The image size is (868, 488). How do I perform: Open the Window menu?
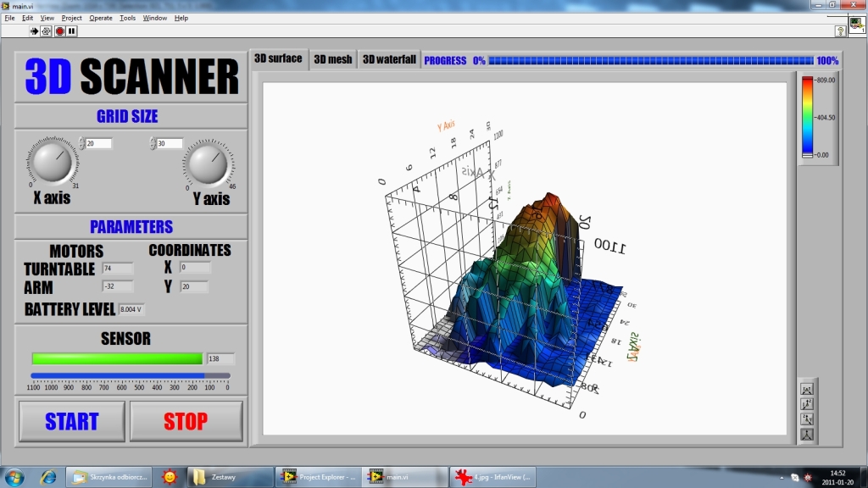(154, 18)
